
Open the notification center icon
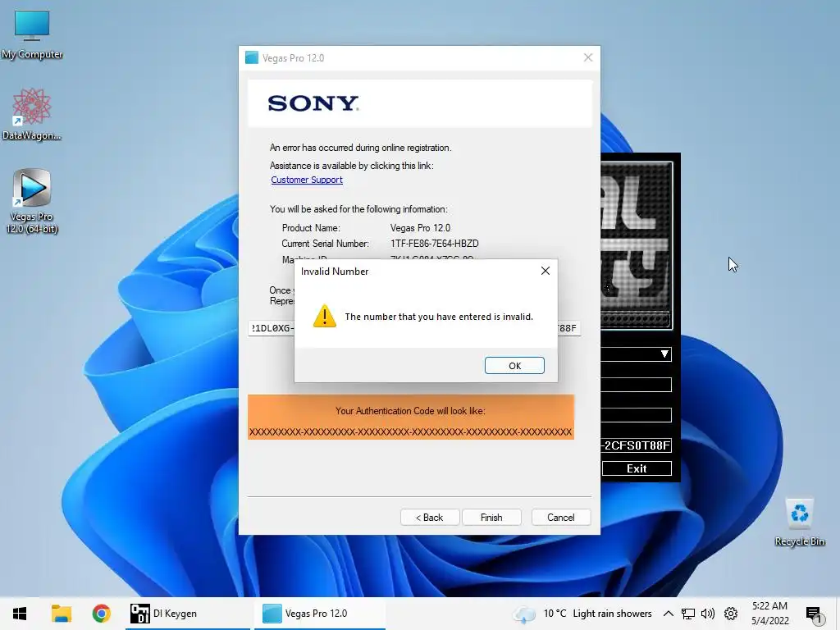tap(813, 614)
